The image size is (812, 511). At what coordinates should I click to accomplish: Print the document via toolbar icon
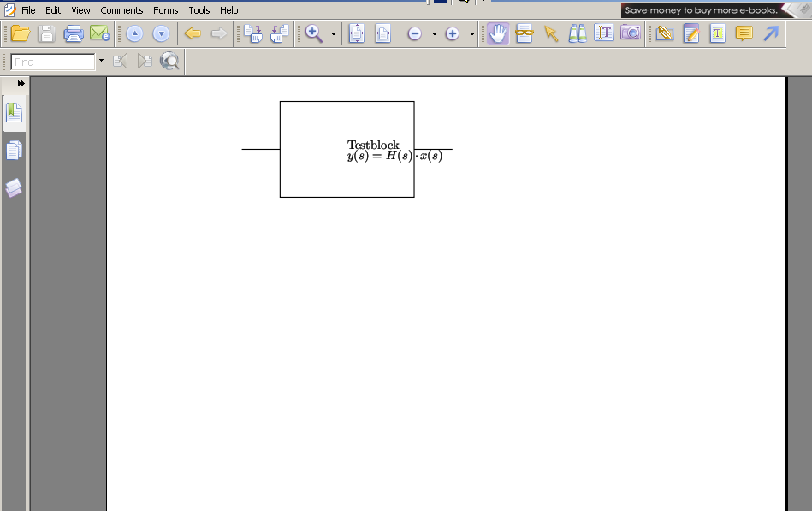[74, 33]
